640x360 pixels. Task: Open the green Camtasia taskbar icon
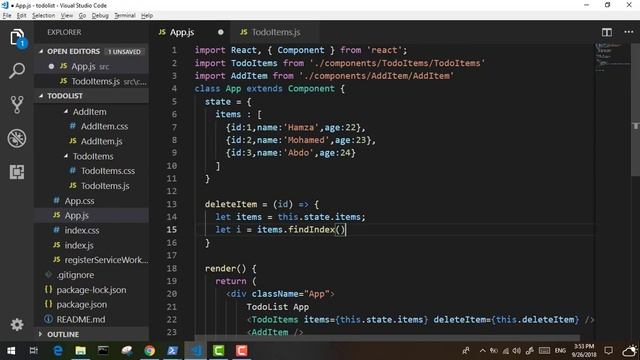tap(218, 351)
